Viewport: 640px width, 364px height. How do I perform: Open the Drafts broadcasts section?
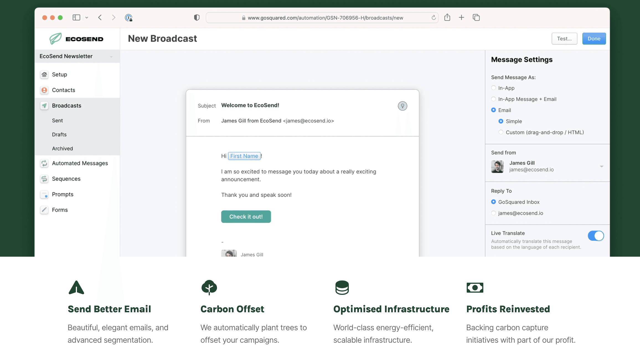point(59,134)
